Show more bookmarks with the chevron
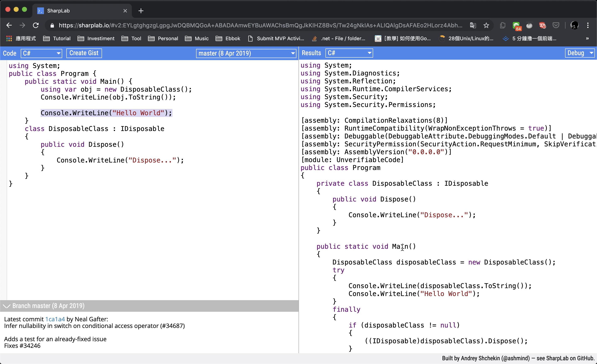This screenshot has height=364, width=597. pos(587,39)
